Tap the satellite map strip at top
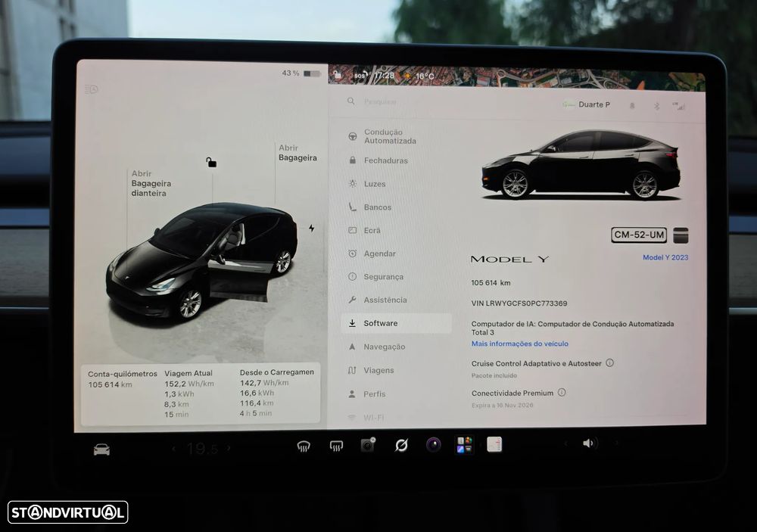The width and height of the screenshot is (757, 532). coord(516,76)
